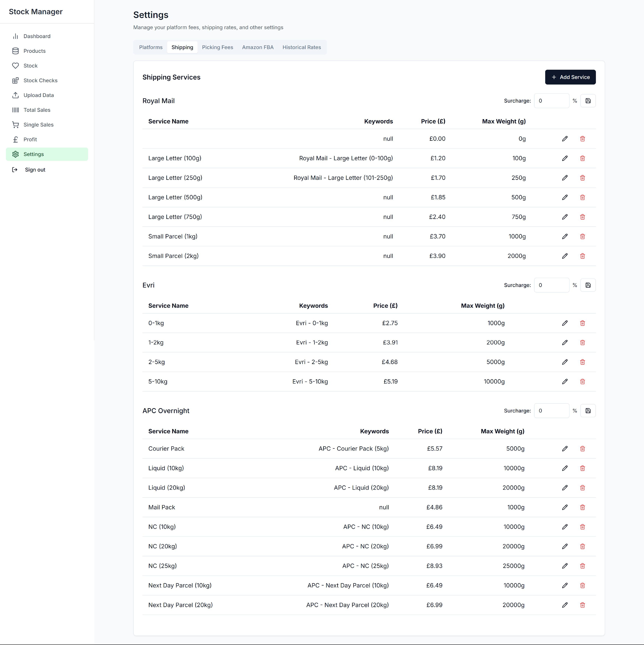
Task: Open Single Sales page
Action: click(47, 125)
